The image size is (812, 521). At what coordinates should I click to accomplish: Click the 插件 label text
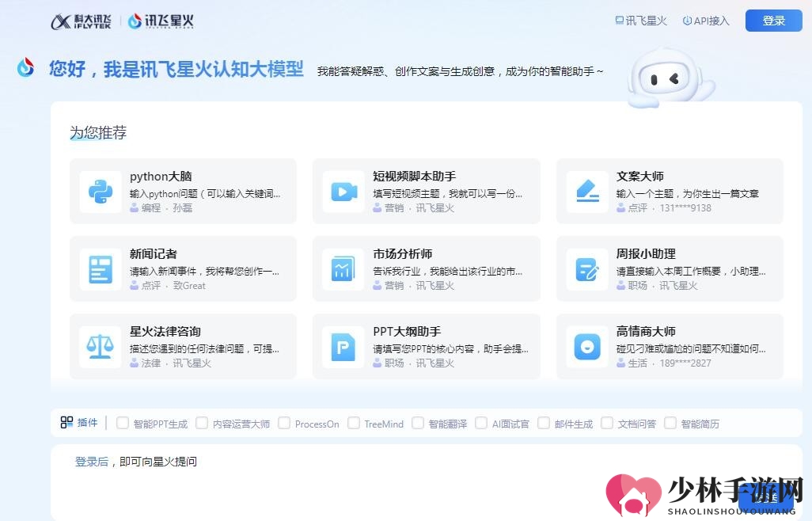87,423
